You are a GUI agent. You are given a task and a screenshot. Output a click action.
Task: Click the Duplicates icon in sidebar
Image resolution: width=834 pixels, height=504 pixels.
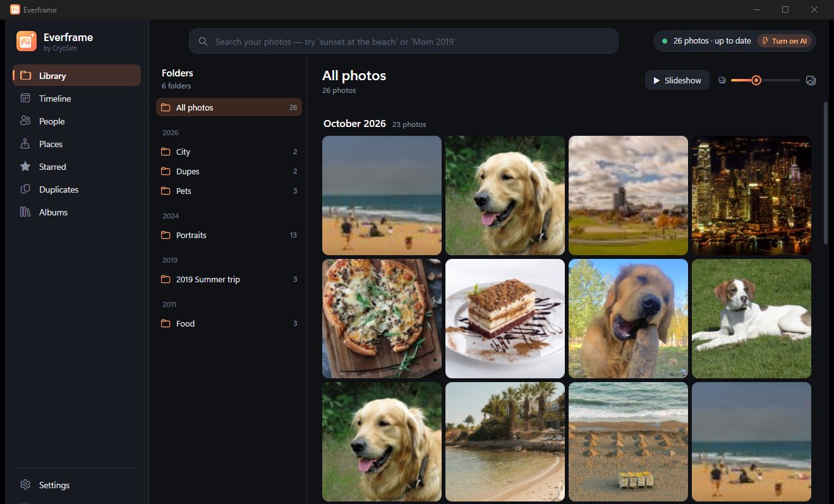25,189
